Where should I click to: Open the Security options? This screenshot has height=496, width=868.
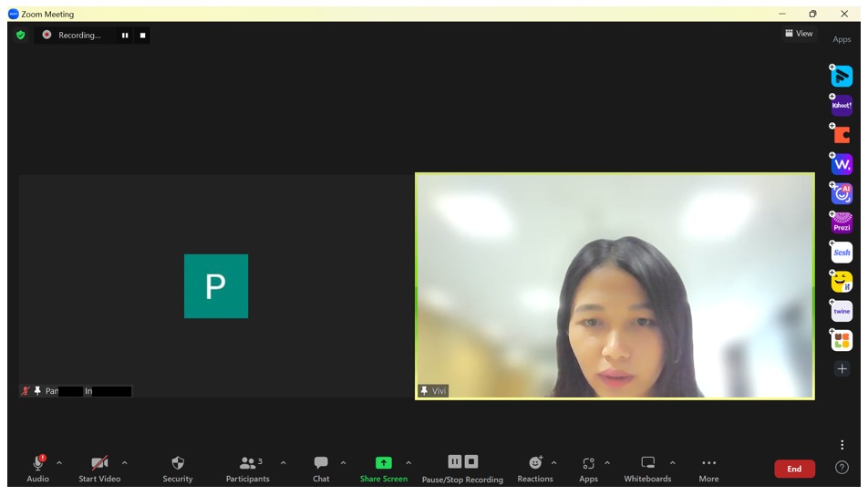tap(178, 469)
